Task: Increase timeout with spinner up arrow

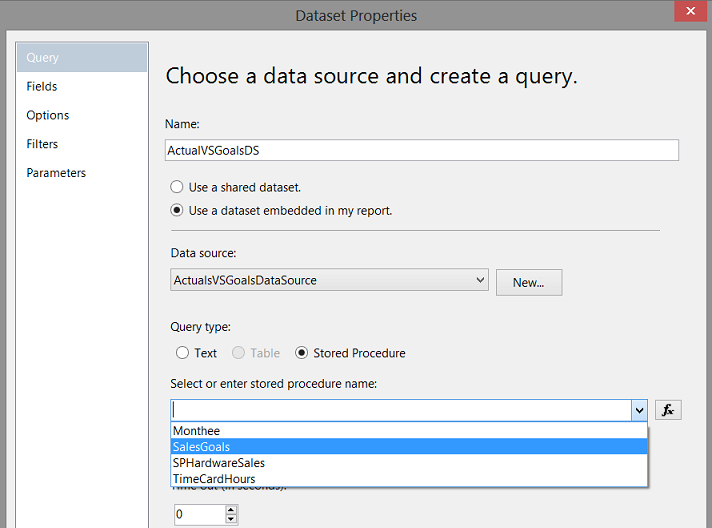Action: pos(232,510)
